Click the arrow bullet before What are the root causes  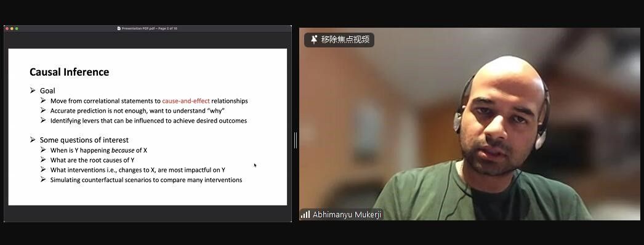(43, 159)
